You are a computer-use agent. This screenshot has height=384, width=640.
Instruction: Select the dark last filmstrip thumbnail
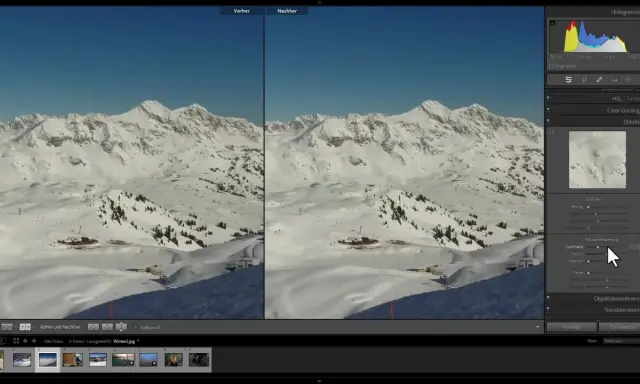[x=199, y=360]
